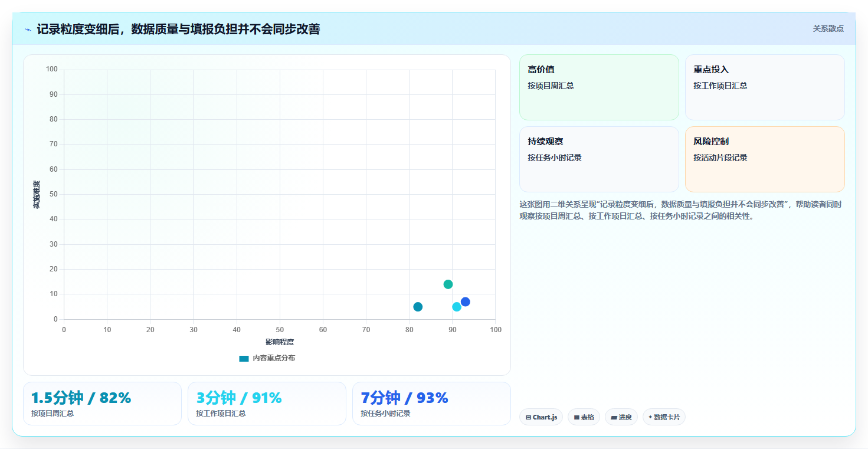Click the 内容重点分布 legend text

[x=274, y=358]
